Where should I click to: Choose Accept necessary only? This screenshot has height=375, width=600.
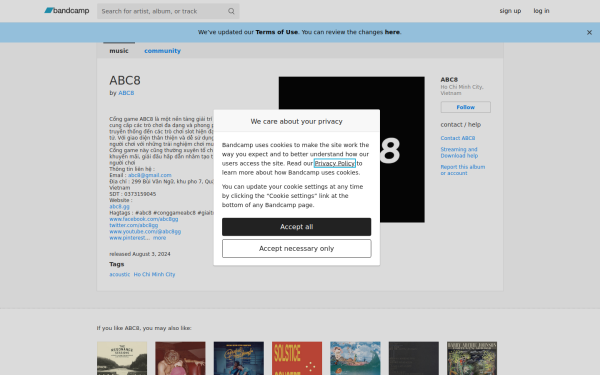click(296, 248)
